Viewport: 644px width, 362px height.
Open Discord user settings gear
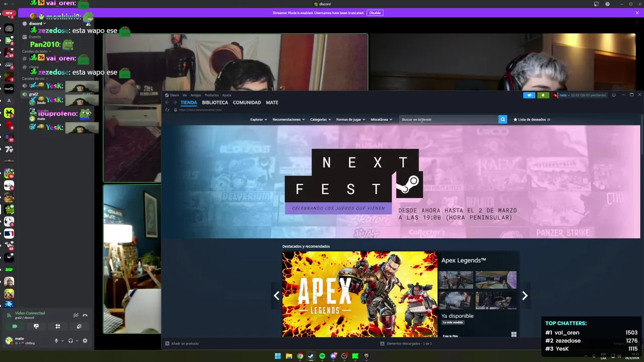tap(85, 340)
